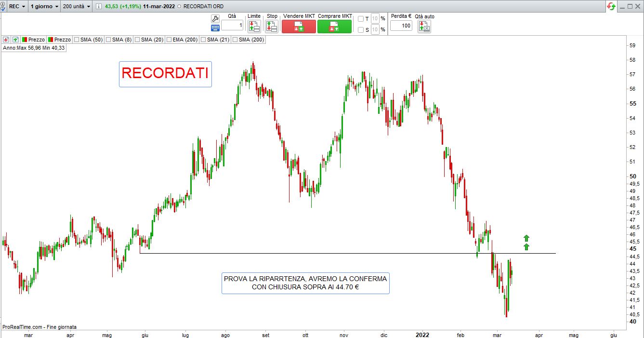Click the Qtà quantity input field

point(232,26)
